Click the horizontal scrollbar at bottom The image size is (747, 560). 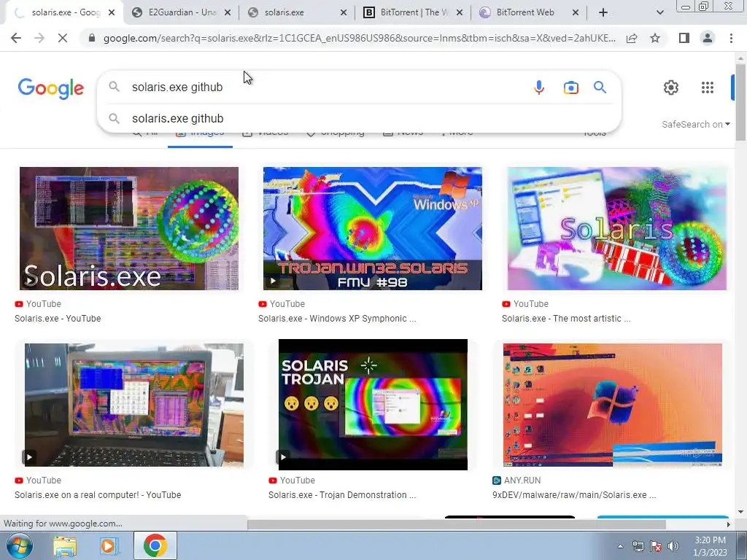tap(457, 524)
